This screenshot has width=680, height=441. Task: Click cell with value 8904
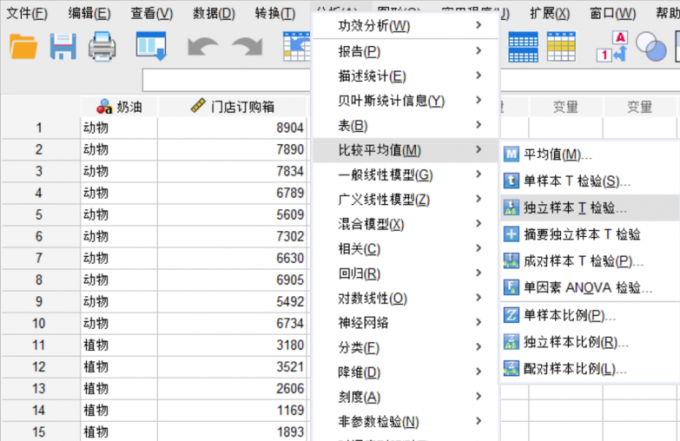[x=231, y=128]
